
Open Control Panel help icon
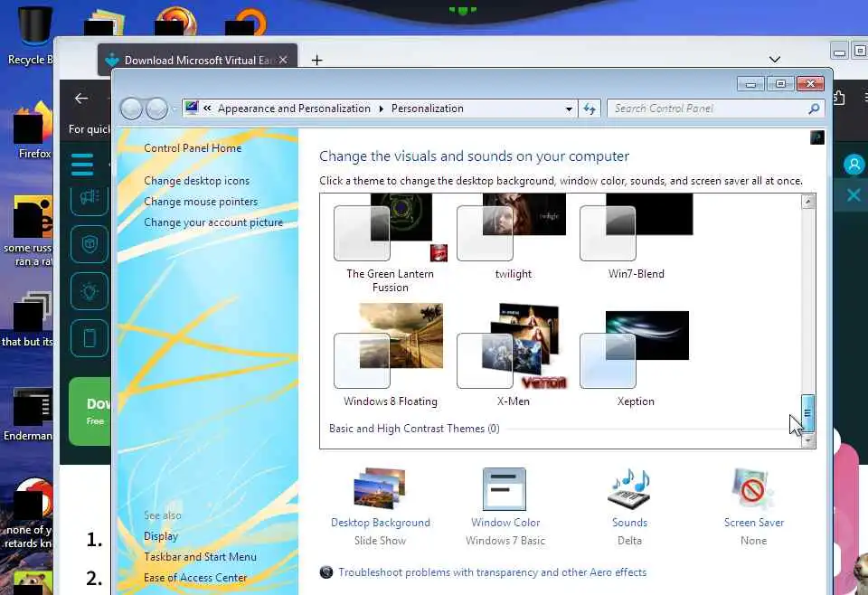817,137
